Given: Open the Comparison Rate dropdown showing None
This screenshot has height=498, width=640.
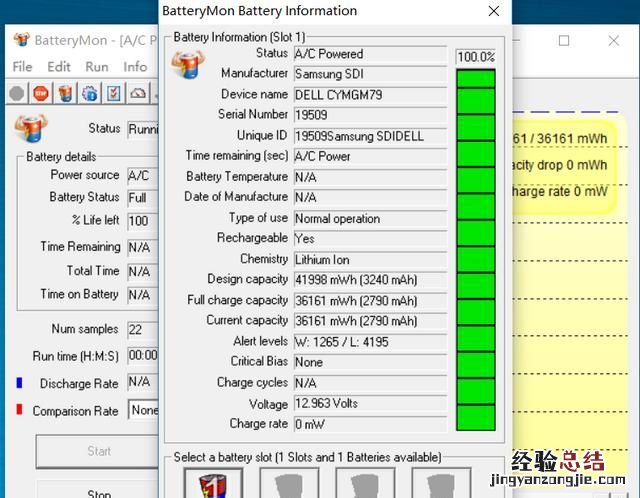Looking at the screenshot, I should pos(143,410).
